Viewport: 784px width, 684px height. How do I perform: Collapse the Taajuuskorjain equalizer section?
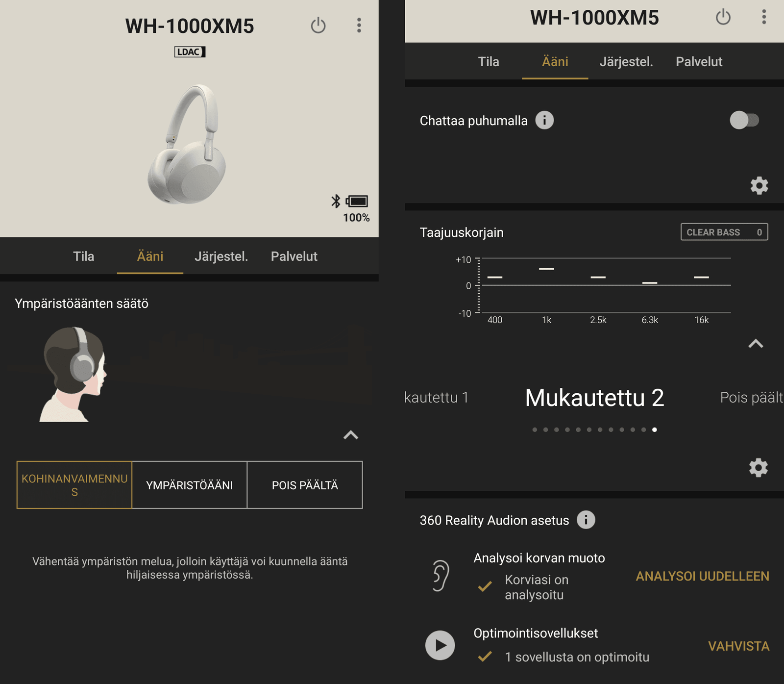(756, 344)
